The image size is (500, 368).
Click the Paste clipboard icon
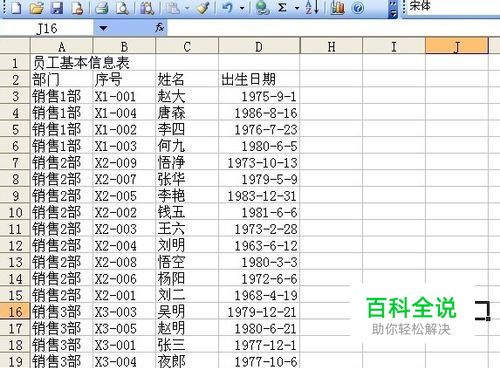click(173, 8)
